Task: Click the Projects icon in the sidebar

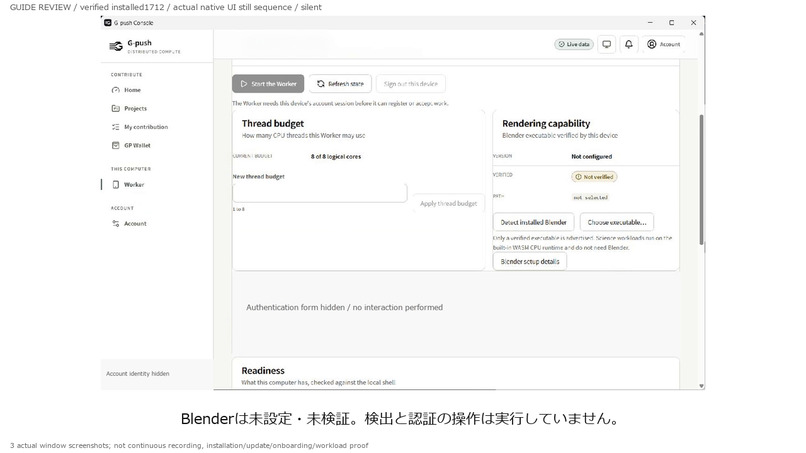Action: (116, 108)
